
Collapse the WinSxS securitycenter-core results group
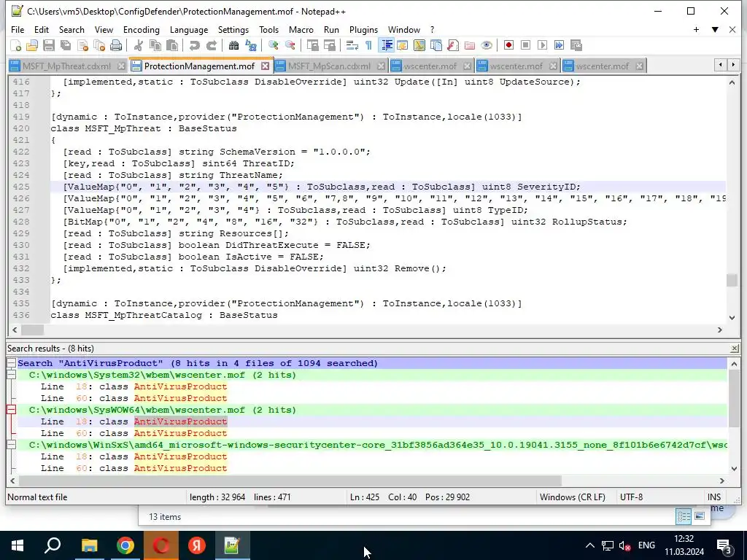pos(11,445)
